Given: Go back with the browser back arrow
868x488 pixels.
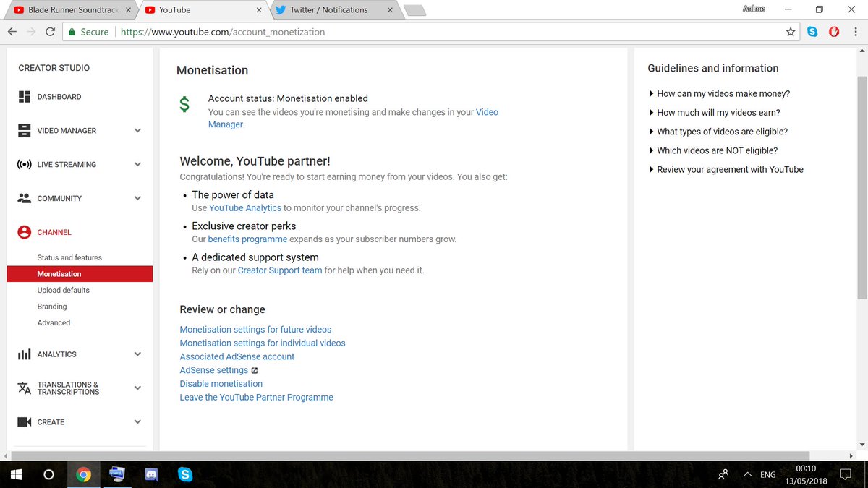Looking at the screenshot, I should point(12,32).
